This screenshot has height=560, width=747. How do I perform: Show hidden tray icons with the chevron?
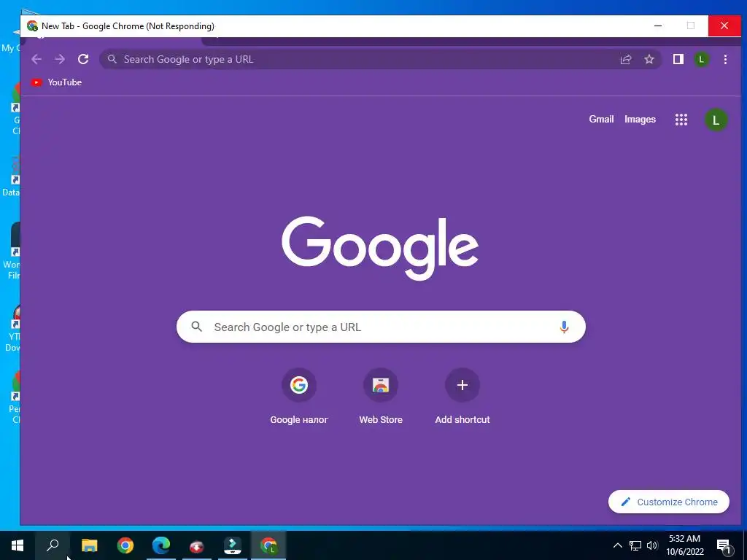[x=617, y=545]
